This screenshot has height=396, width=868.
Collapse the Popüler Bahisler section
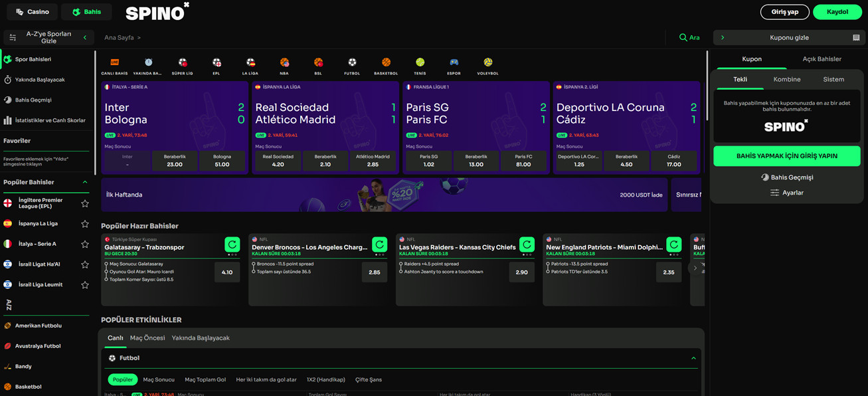point(84,182)
